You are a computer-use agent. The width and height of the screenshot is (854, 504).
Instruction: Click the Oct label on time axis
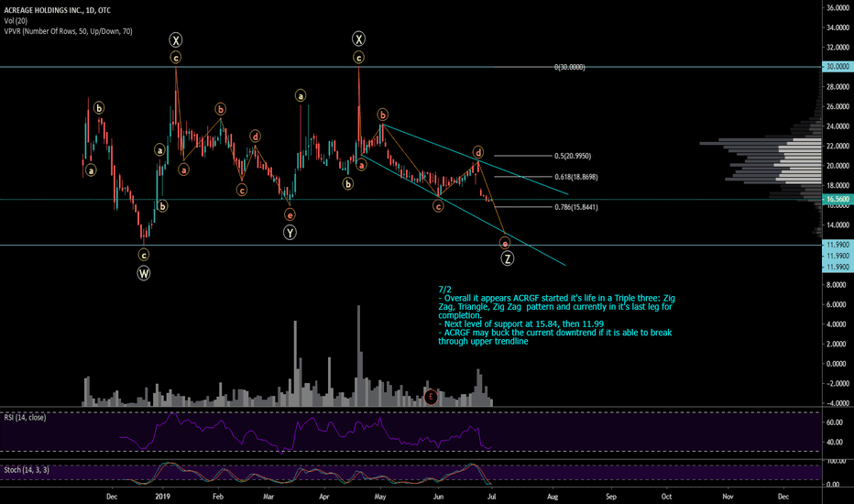pos(666,497)
